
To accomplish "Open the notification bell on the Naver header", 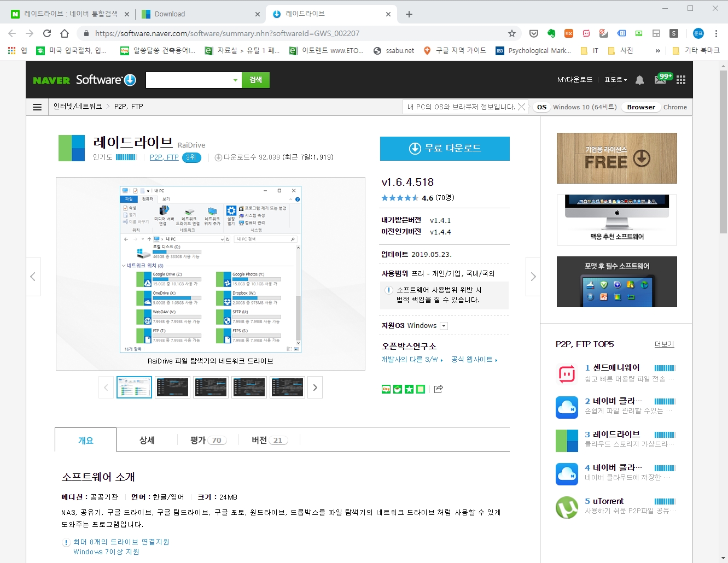I will 639,80.
